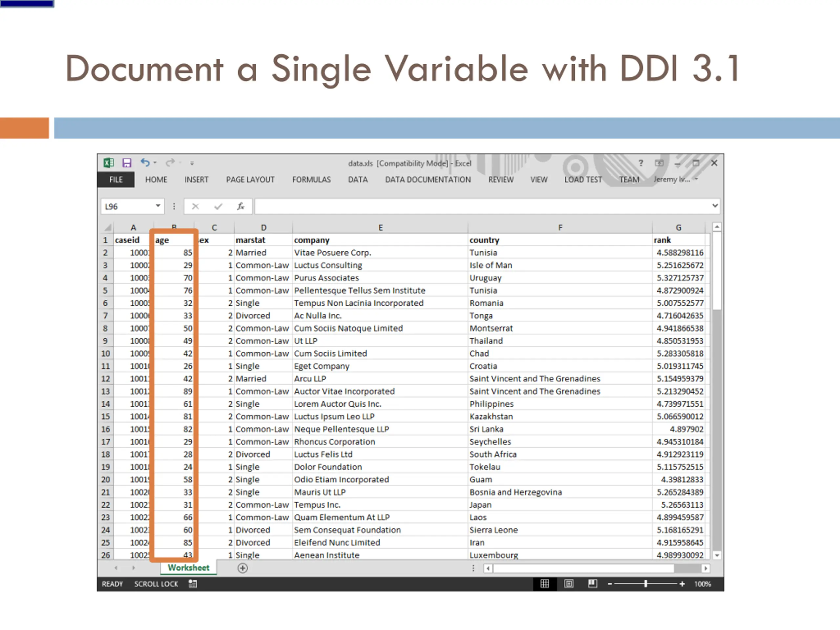The width and height of the screenshot is (840, 630).
Task: Switch to the REVIEW tab
Action: tap(501, 179)
